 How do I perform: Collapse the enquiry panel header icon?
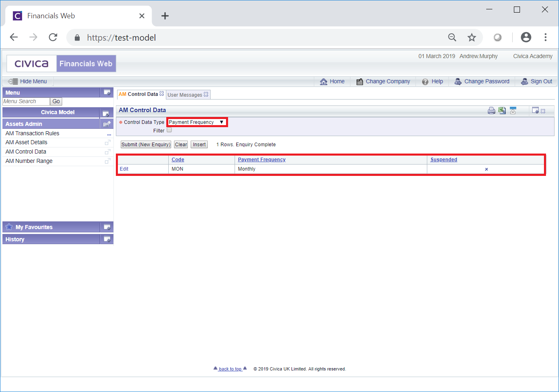[513, 110]
